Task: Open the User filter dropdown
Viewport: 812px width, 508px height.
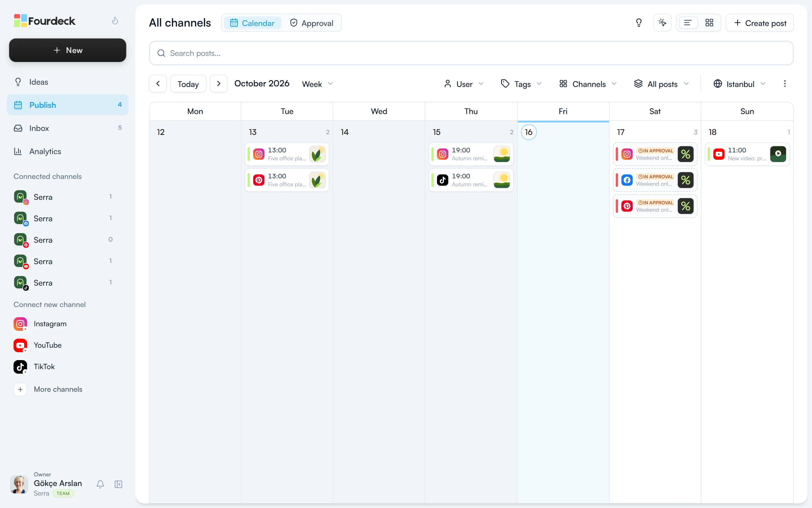Action: (x=464, y=84)
